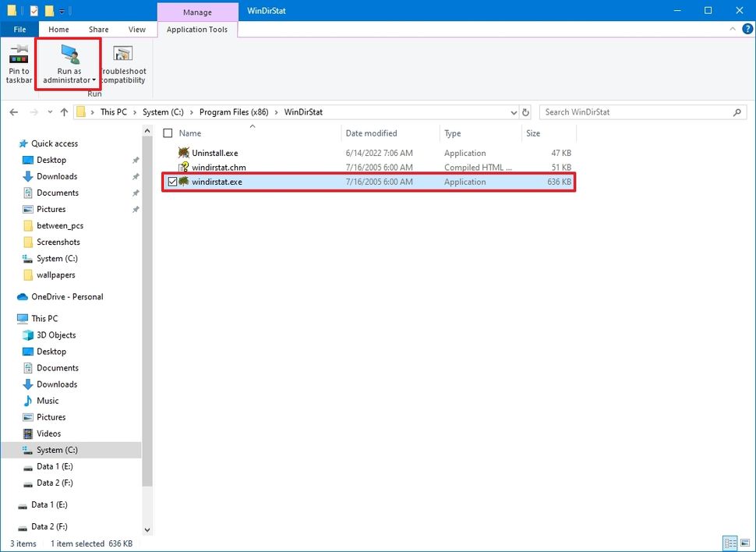Toggle the select-all checkbox above the file list
The image size is (756, 552).
pos(168,133)
